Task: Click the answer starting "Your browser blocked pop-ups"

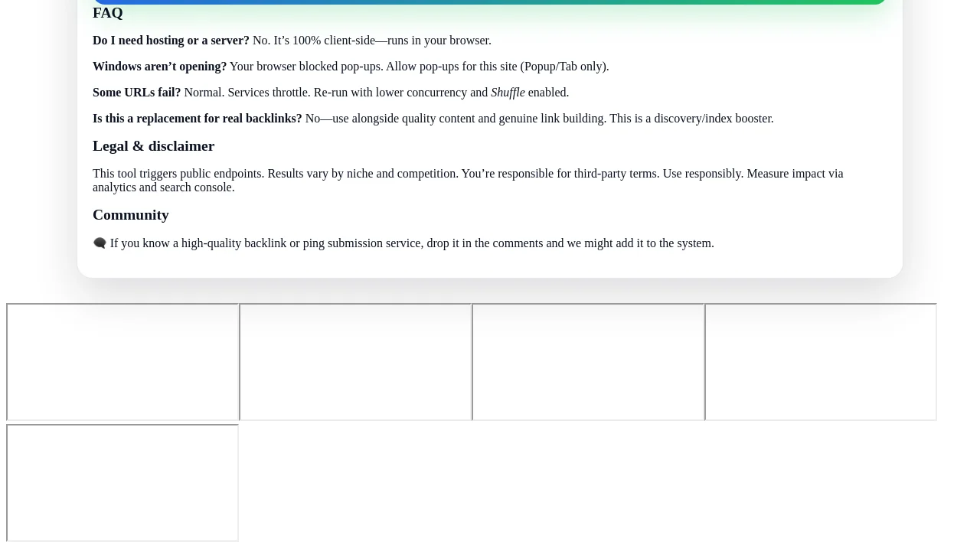Action: pyautogui.click(x=420, y=67)
